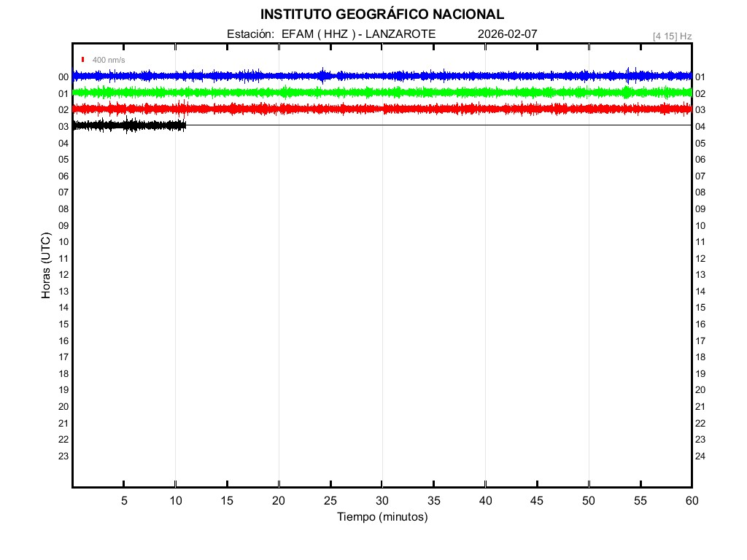Click hour label 04 on right axis
This screenshot has width=747, height=560.
click(x=700, y=127)
